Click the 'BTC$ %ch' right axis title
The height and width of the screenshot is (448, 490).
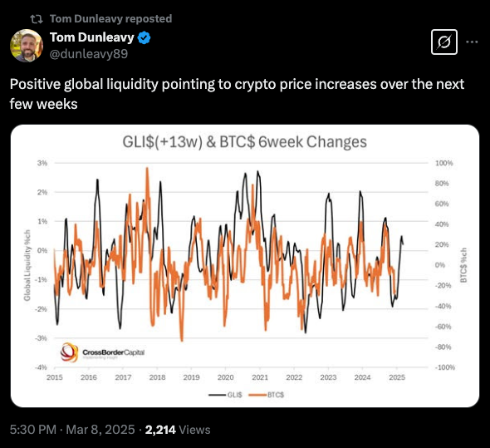click(x=463, y=265)
